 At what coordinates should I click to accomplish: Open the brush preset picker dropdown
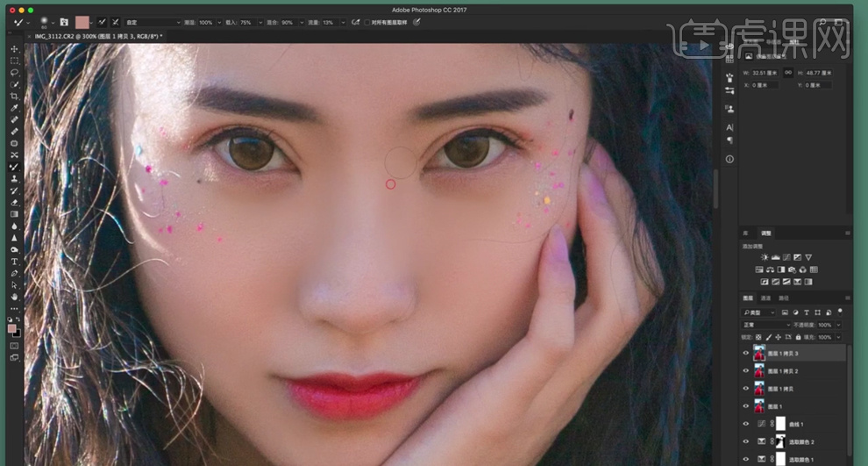pyautogui.click(x=53, y=23)
